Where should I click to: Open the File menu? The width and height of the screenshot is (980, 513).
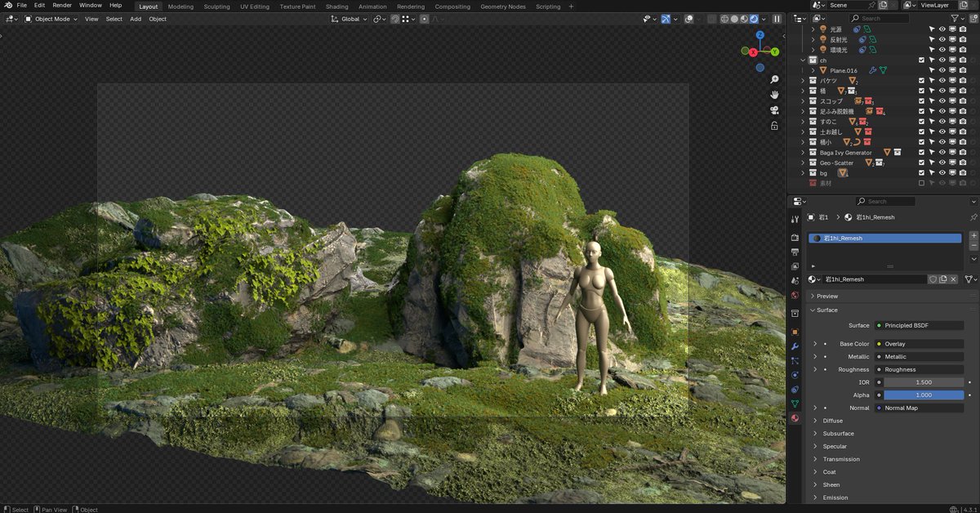(x=22, y=5)
